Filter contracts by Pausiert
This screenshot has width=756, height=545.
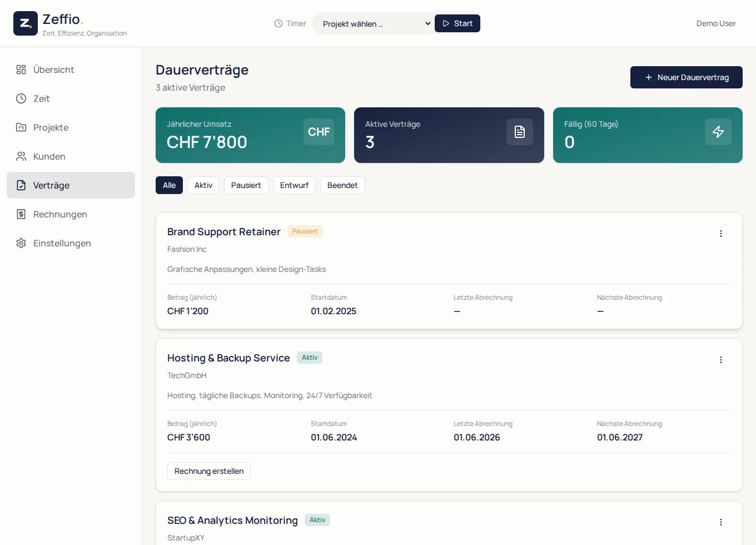[x=246, y=185]
